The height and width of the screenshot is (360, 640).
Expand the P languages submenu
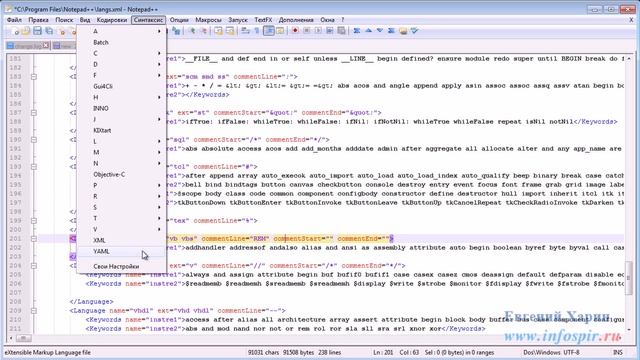coord(121,186)
